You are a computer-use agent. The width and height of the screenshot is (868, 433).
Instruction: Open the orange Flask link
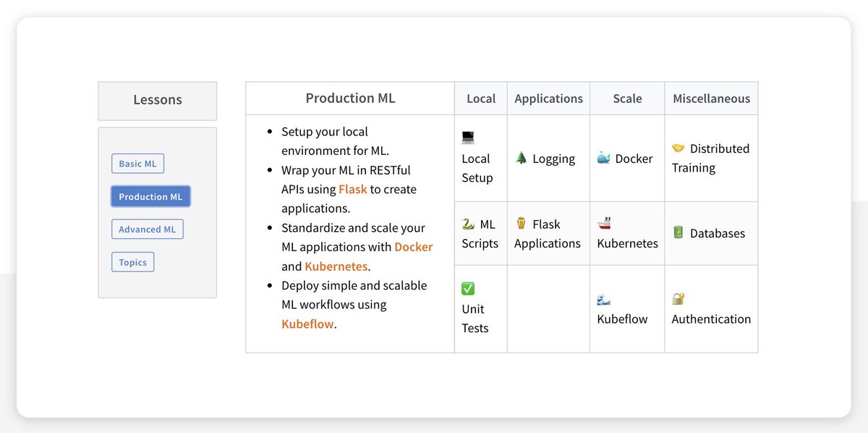[x=353, y=189]
